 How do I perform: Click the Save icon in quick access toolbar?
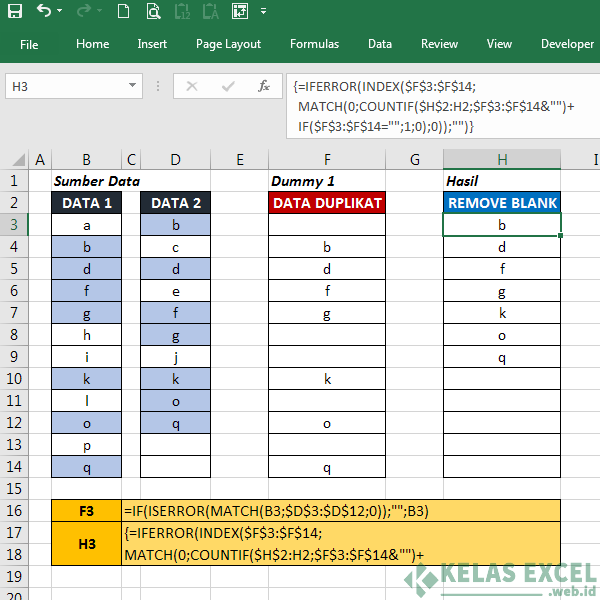point(15,11)
